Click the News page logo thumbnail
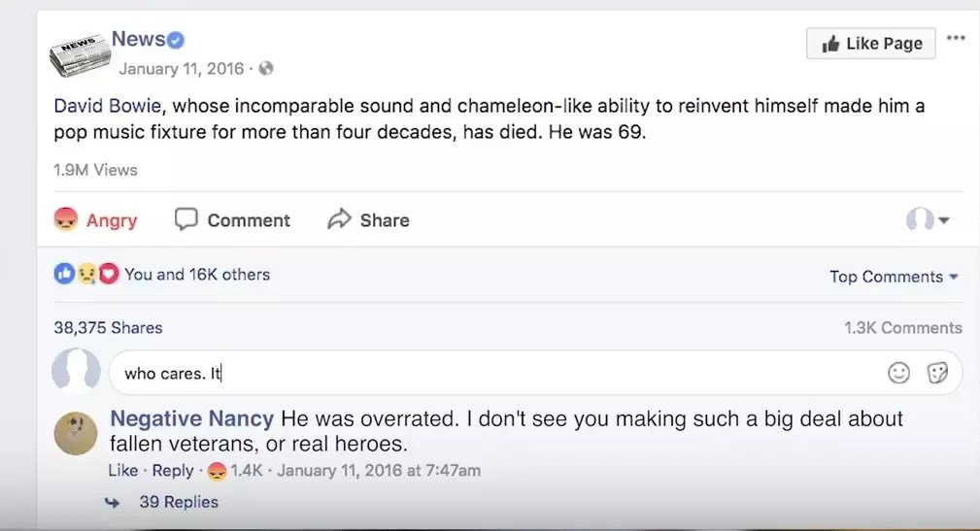980x531 pixels. pos(78,53)
